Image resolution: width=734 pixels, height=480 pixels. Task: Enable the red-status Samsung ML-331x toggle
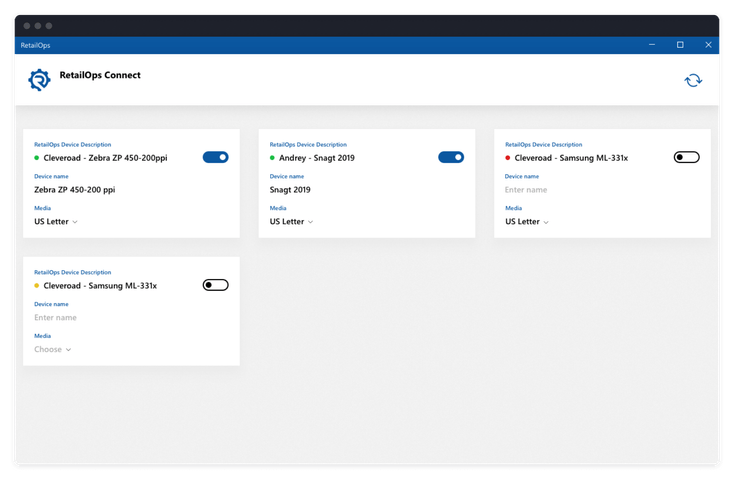[x=686, y=157]
